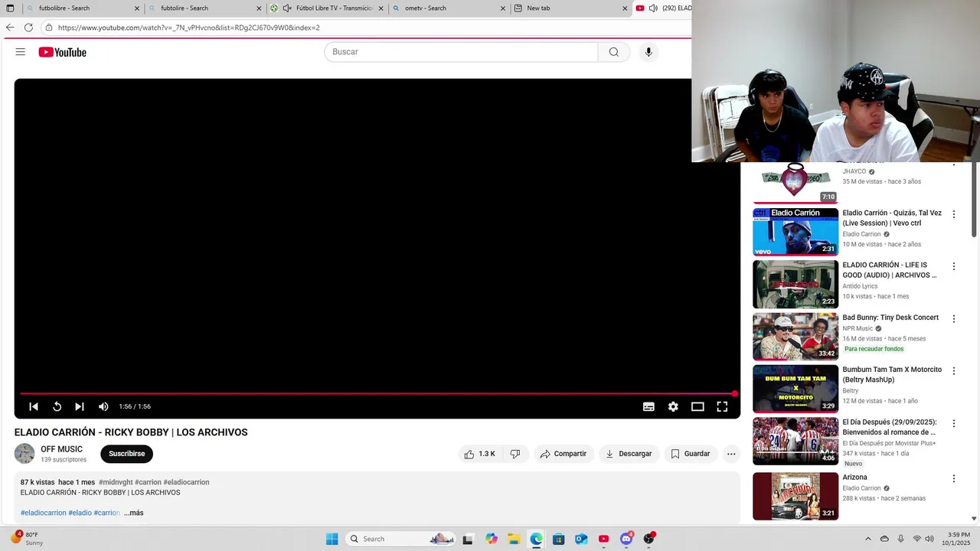Go to the YouTube home logo
This screenshot has height=551, width=980.
point(62,52)
